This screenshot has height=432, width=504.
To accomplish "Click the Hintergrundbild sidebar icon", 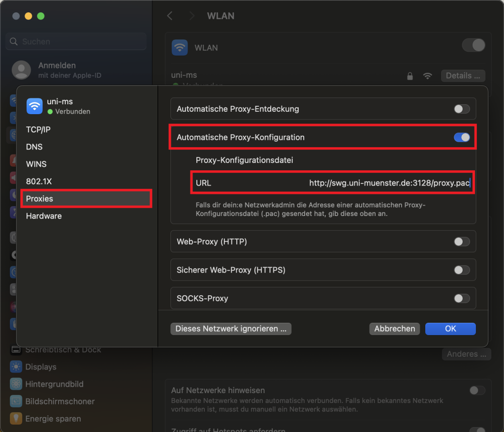I will pyautogui.click(x=16, y=384).
